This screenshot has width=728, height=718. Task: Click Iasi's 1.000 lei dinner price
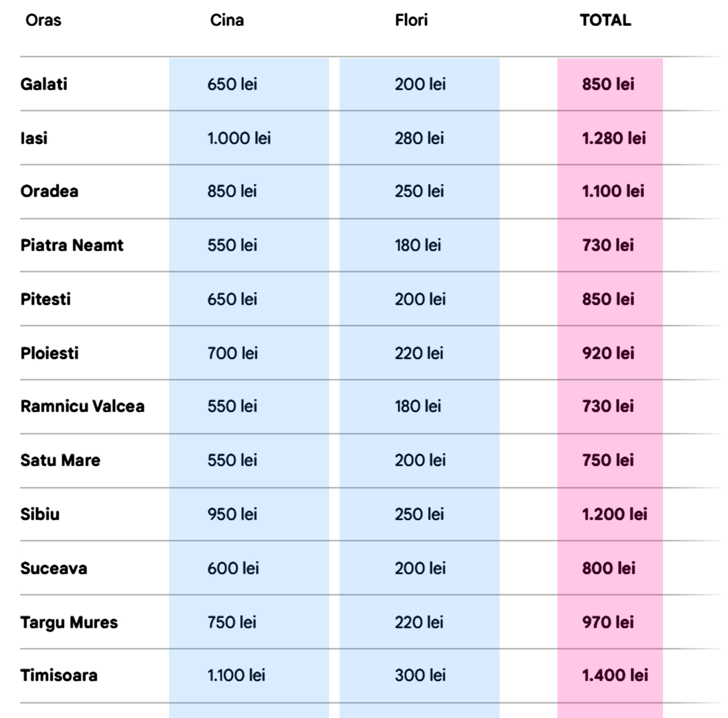[x=239, y=138]
